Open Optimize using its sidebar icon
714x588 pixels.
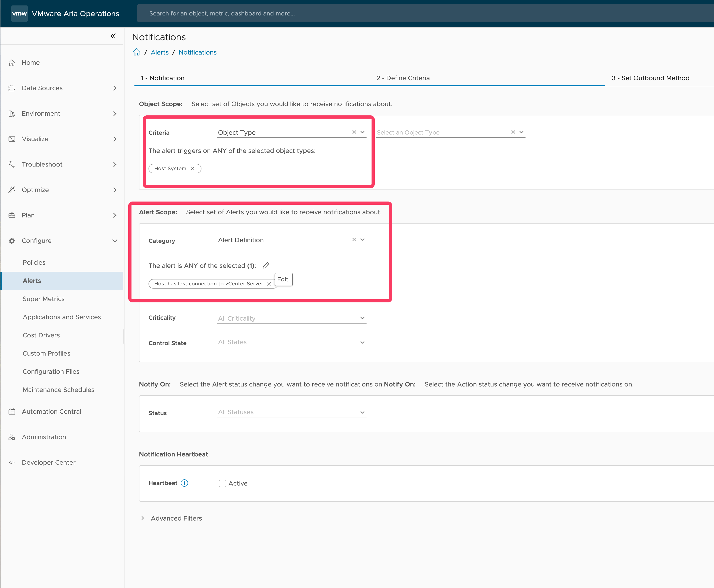[x=12, y=190]
